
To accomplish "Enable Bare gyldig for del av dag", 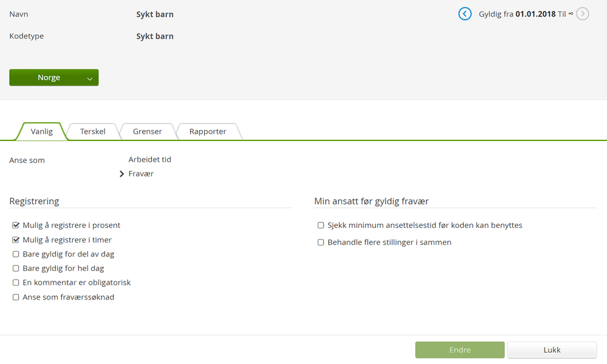I will tap(16, 254).
